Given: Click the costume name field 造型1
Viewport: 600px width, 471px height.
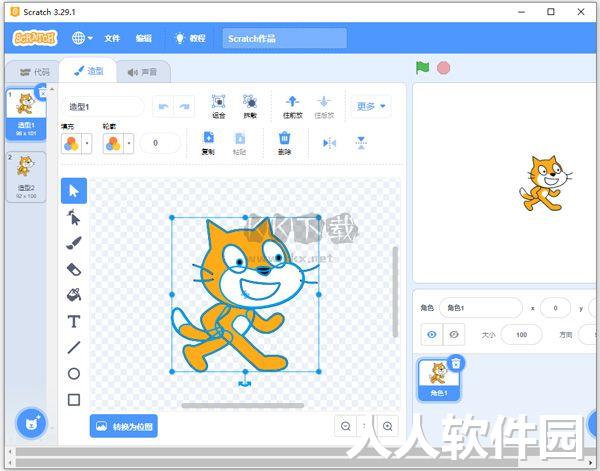Looking at the screenshot, I should 103,106.
